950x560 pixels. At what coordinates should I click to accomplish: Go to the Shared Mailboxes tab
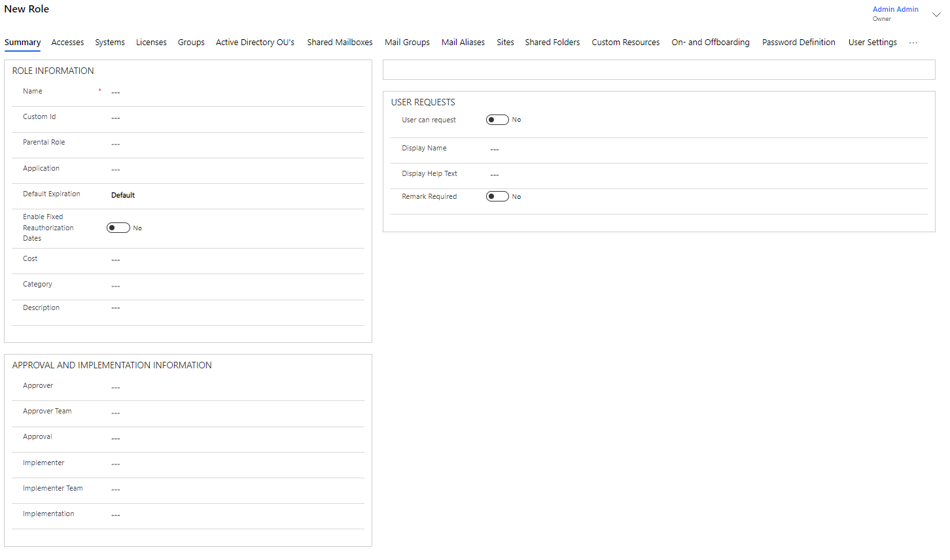340,43
